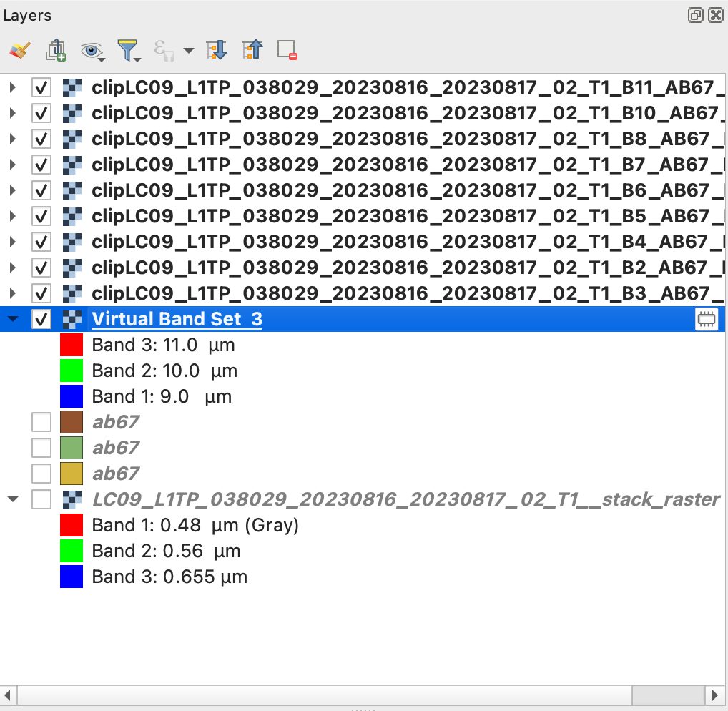The height and width of the screenshot is (711, 728).
Task: Click the memory layer indicator on Virtual Band Set 3
Action: pos(706,319)
